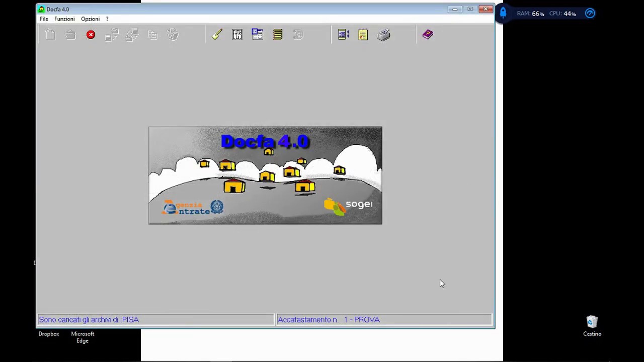Click the Docfa 4.0 splash image
The height and width of the screenshot is (362, 644).
[265, 175]
